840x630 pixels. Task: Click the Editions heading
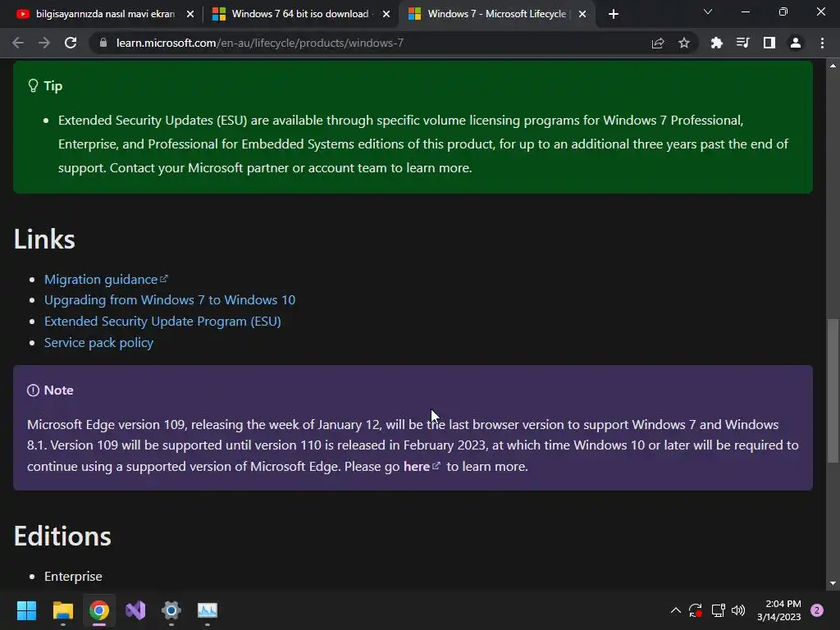62,536
